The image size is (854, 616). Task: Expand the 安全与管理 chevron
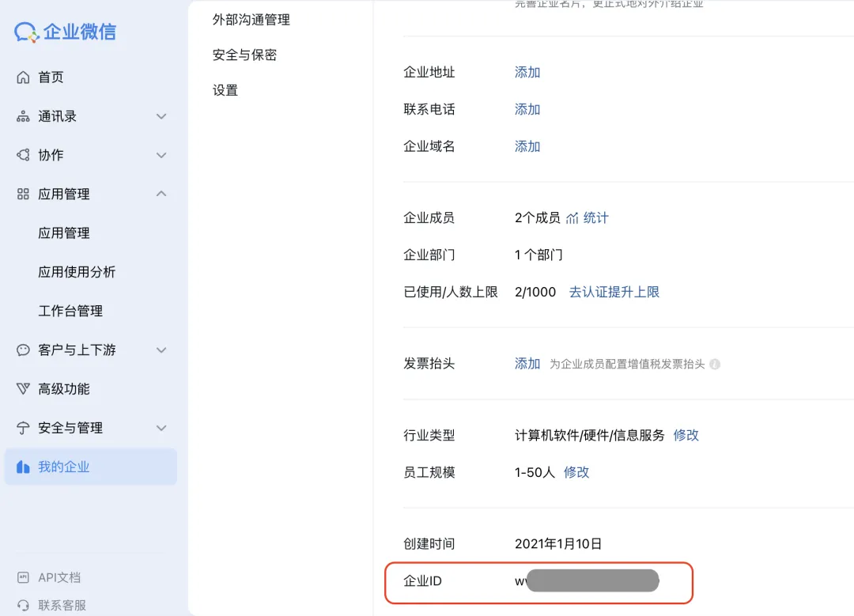click(161, 428)
